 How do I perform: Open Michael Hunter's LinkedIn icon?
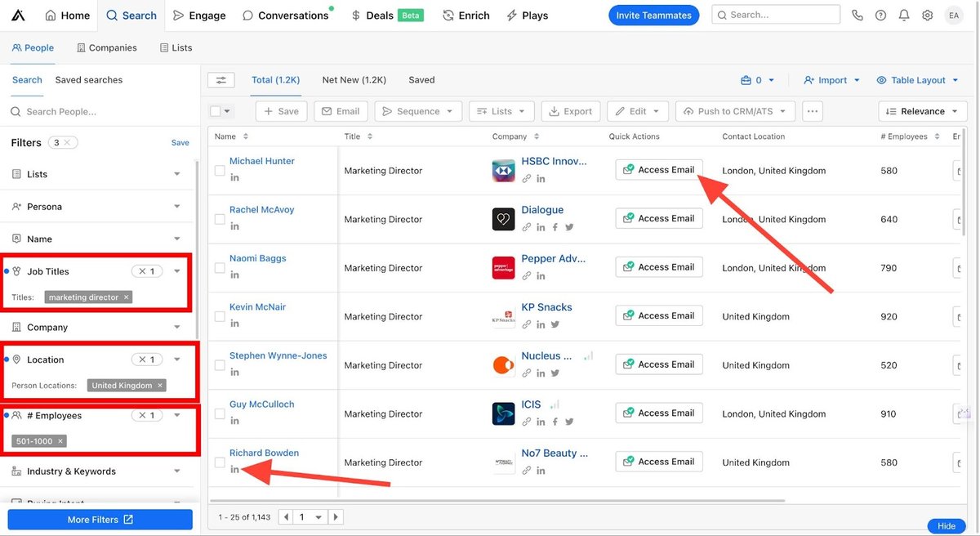click(x=234, y=177)
